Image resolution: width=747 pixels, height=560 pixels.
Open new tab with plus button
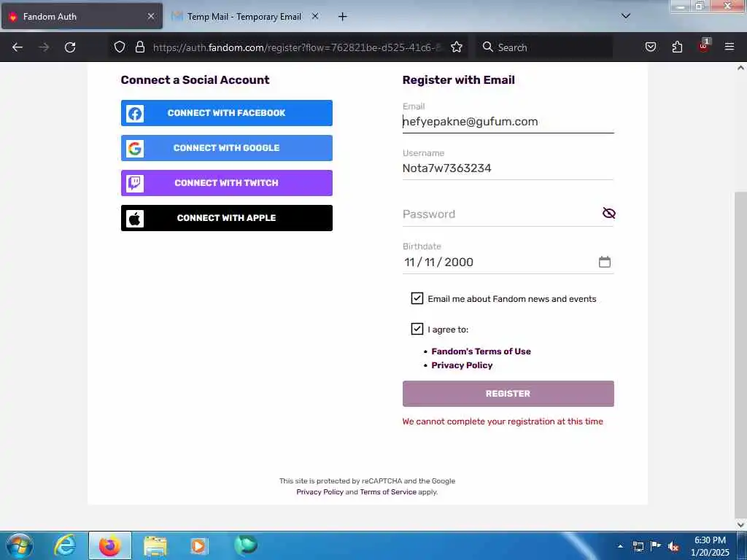click(342, 17)
